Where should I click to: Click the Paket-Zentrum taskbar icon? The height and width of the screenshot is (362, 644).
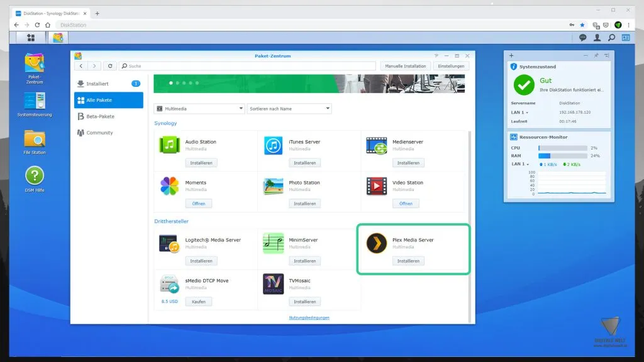pos(58,38)
